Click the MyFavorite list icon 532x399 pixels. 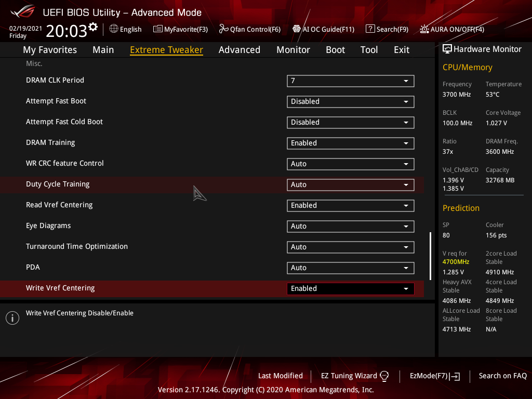click(x=158, y=29)
